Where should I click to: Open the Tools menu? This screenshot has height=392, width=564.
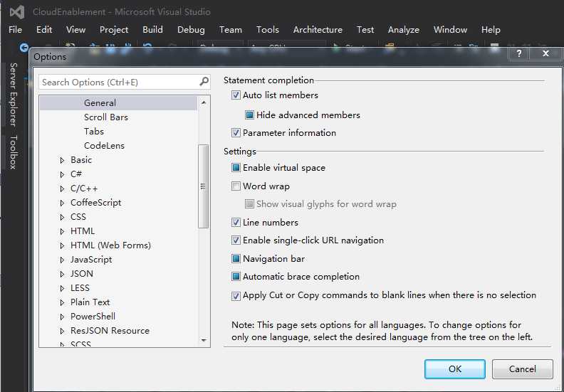click(268, 29)
